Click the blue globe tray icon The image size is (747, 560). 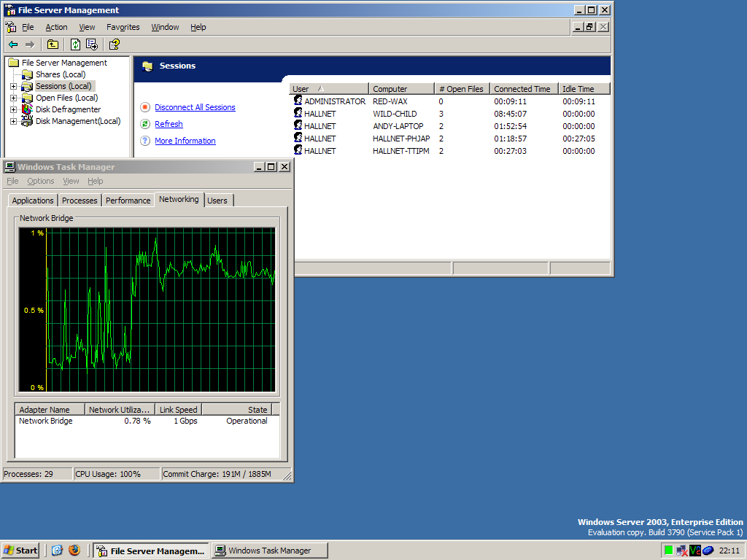tap(708, 551)
